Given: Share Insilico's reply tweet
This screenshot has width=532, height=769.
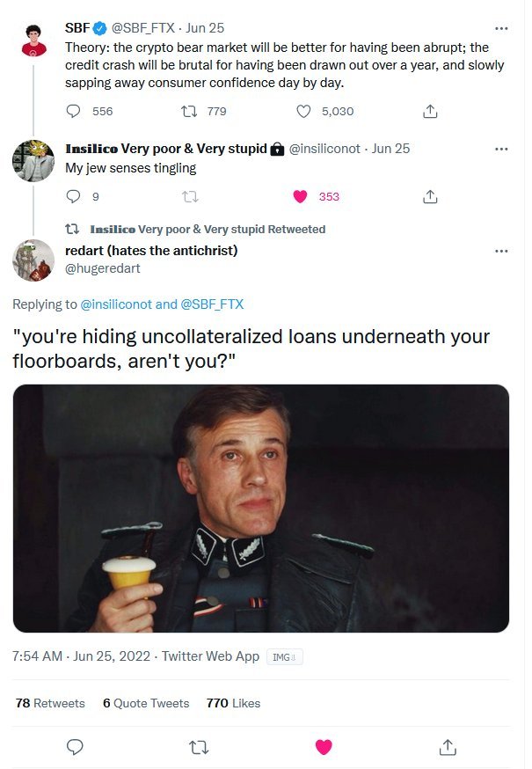Looking at the screenshot, I should click(x=430, y=196).
